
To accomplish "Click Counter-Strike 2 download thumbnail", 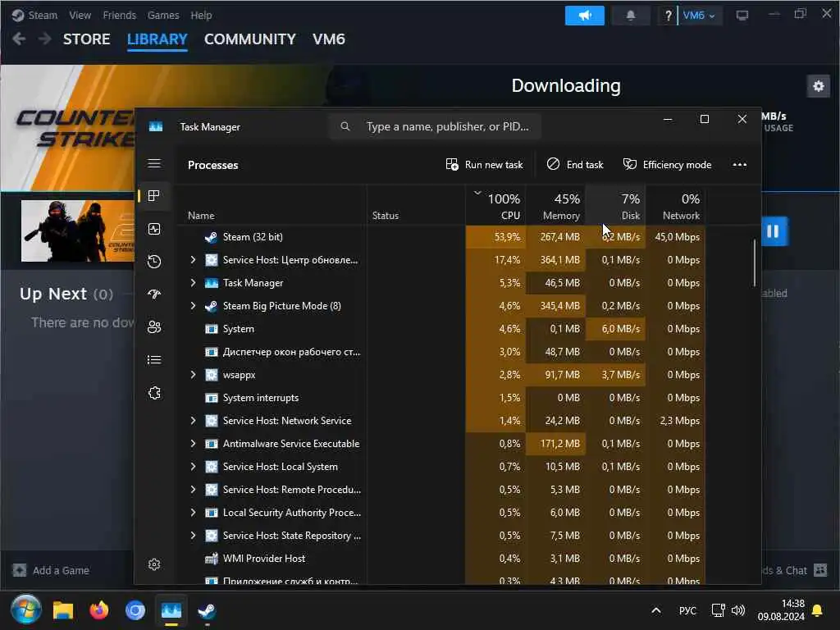I will point(78,231).
